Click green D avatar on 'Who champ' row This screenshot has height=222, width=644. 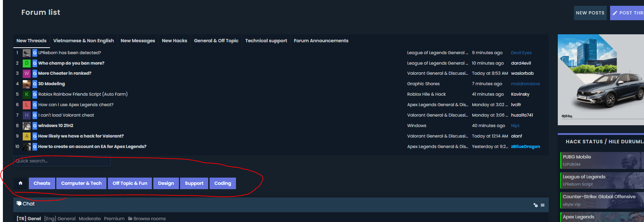click(27, 63)
